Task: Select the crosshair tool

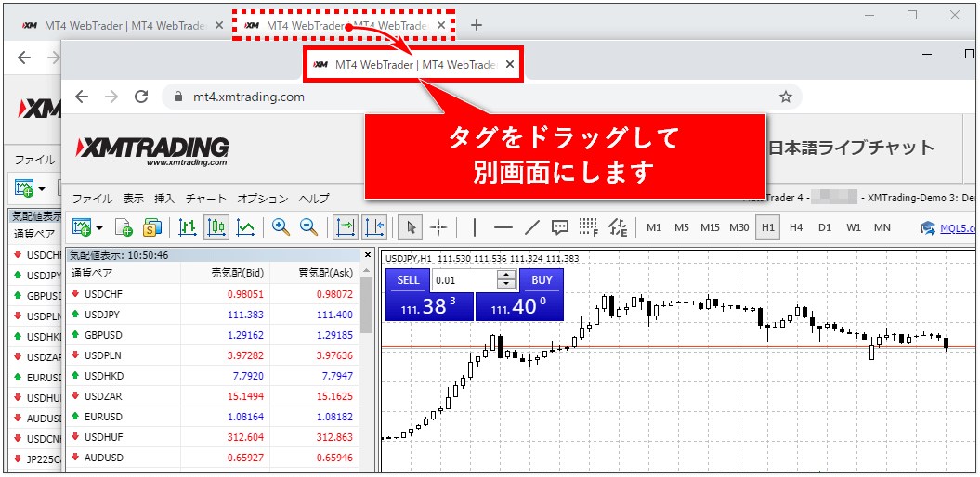Action: click(x=438, y=227)
